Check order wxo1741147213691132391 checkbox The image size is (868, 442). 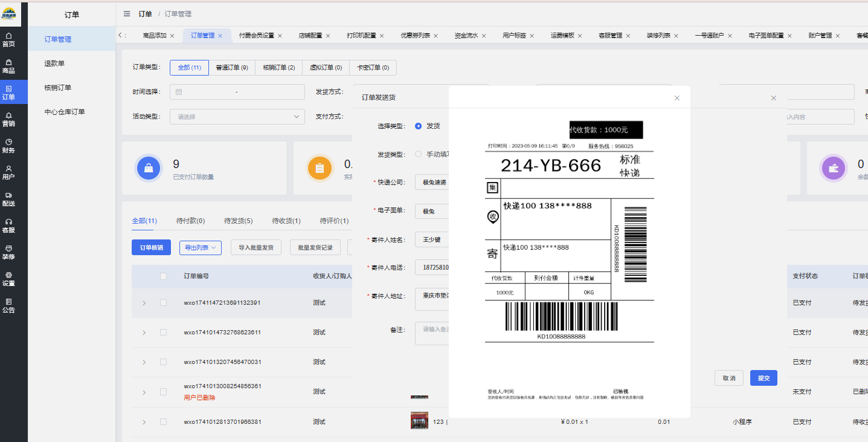tap(163, 303)
